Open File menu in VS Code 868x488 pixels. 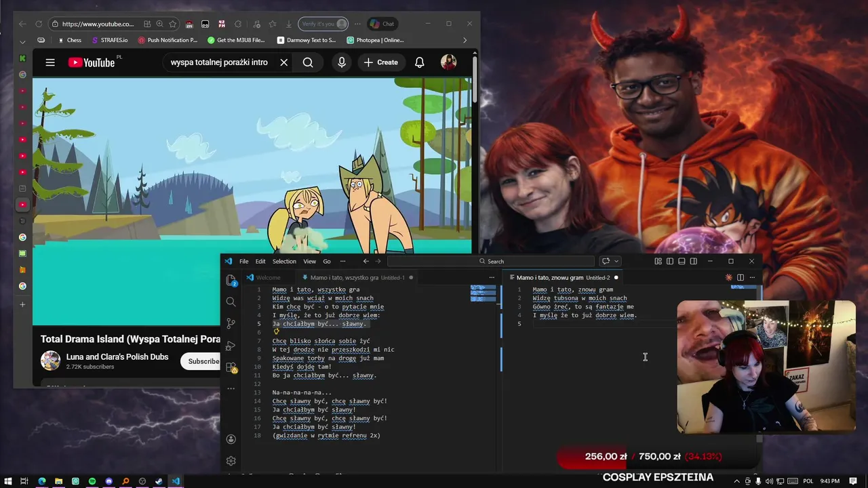tap(243, 261)
